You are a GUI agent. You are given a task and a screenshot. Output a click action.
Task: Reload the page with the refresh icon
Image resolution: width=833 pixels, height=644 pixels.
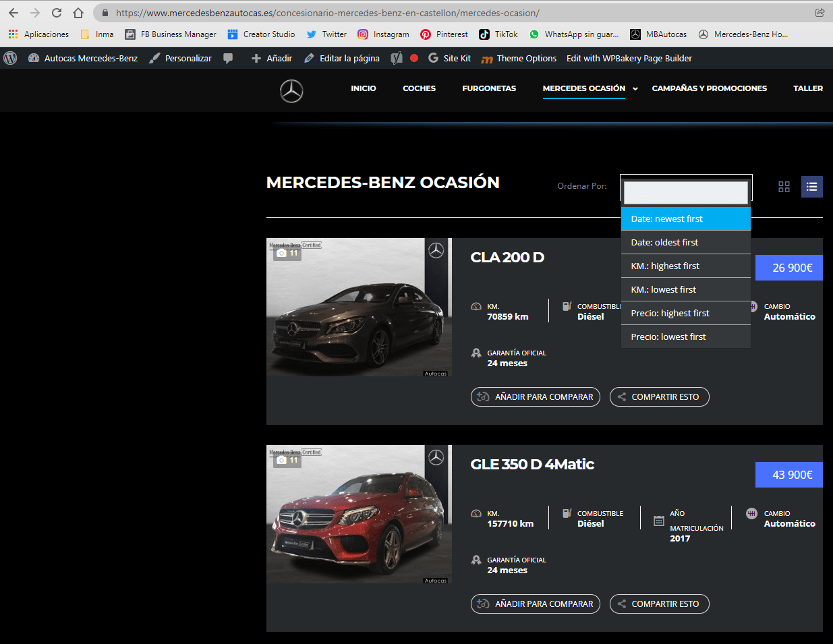point(57,13)
